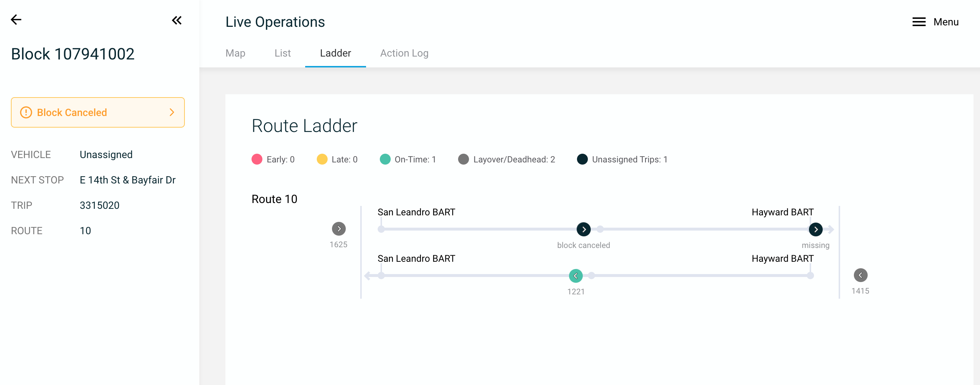The height and width of the screenshot is (385, 980).
Task: Switch to the List tab
Action: click(x=282, y=53)
